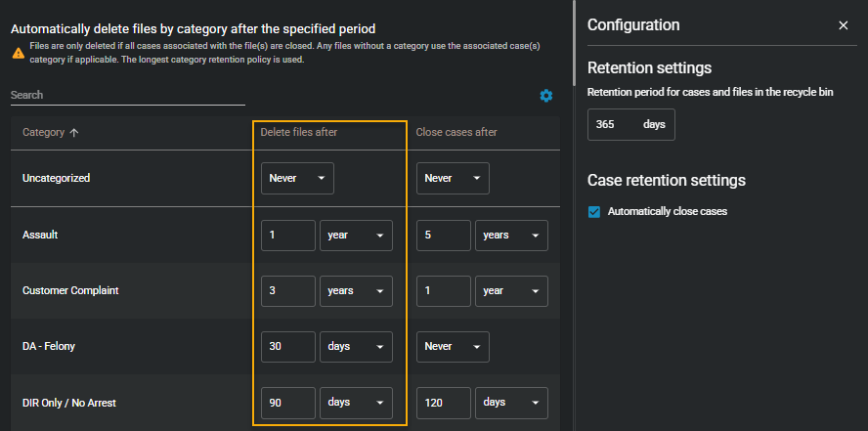Edit Customer Complaint close cases value field

[x=444, y=291]
